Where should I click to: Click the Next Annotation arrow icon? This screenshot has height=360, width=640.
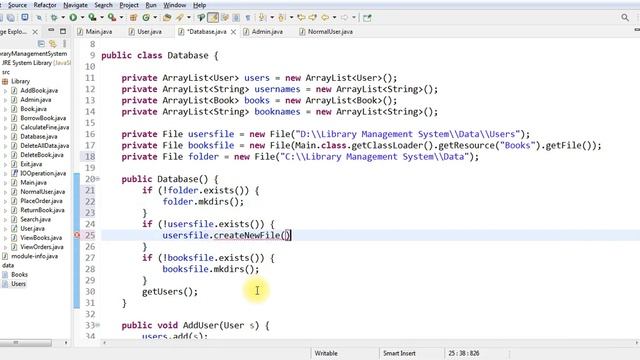click(x=262, y=18)
